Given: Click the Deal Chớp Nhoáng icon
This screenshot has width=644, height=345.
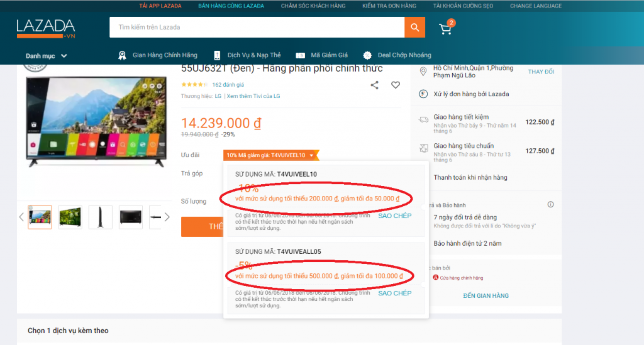Looking at the screenshot, I should point(367,55).
